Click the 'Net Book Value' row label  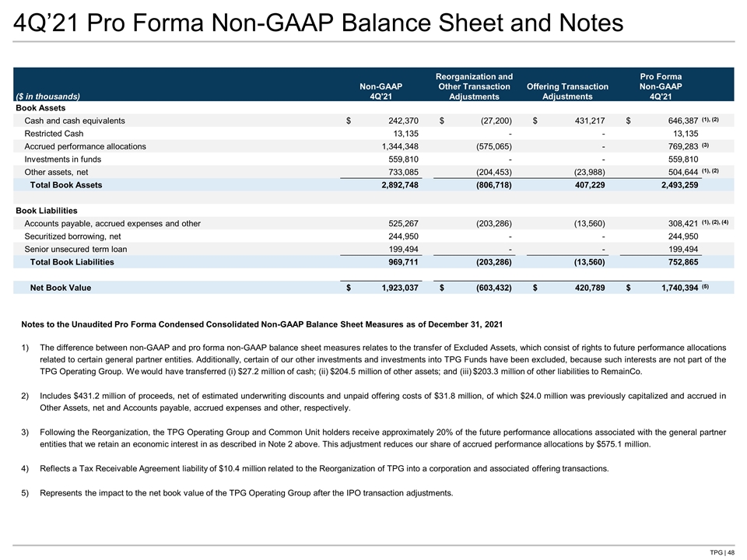[x=61, y=288]
